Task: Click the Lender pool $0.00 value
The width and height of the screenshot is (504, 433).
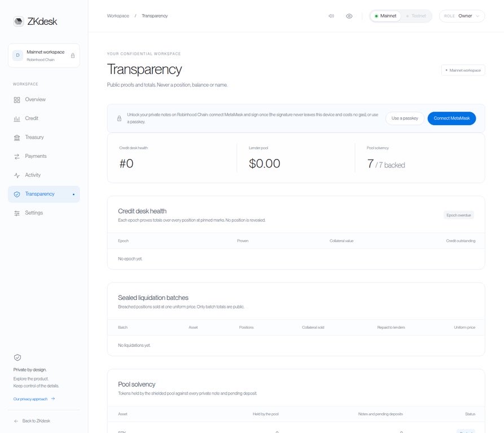Action: (265, 164)
